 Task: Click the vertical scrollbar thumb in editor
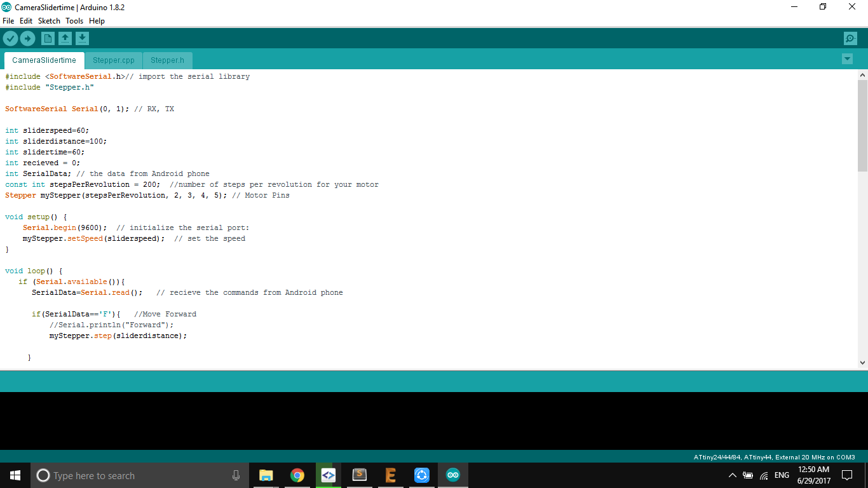(862, 126)
